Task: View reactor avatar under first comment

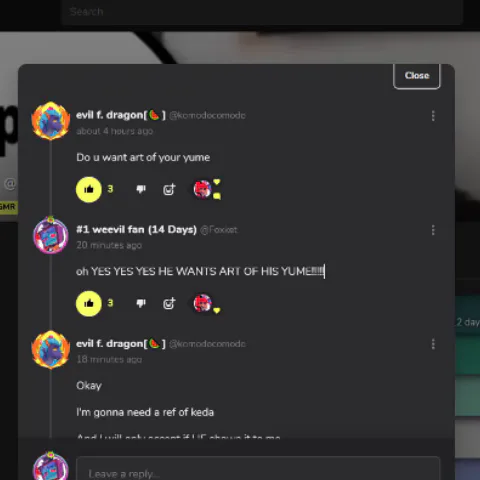Action: pyautogui.click(x=203, y=189)
